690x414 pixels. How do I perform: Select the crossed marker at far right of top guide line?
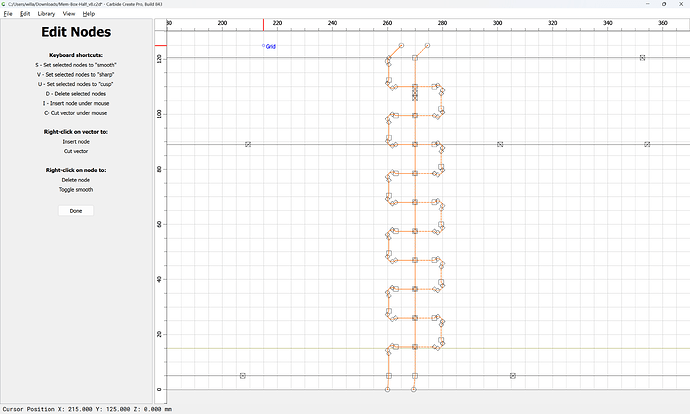642,58
